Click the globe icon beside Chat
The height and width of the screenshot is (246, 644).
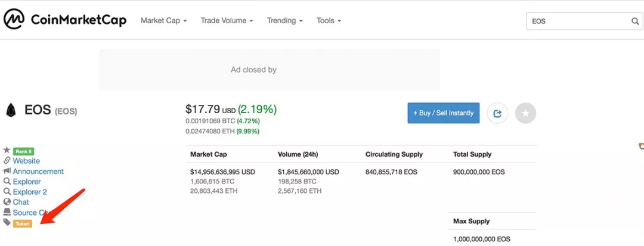point(7,202)
